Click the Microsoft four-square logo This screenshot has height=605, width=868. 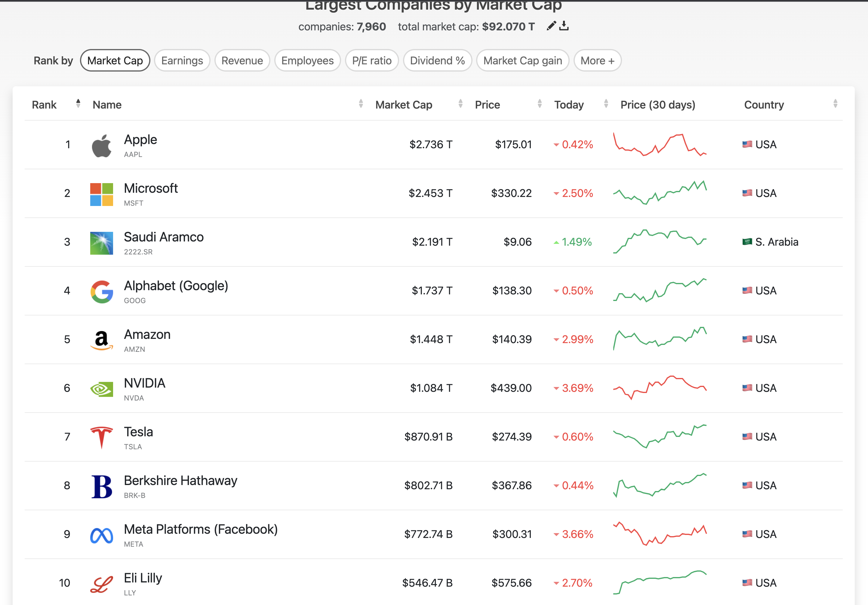pyautogui.click(x=101, y=194)
